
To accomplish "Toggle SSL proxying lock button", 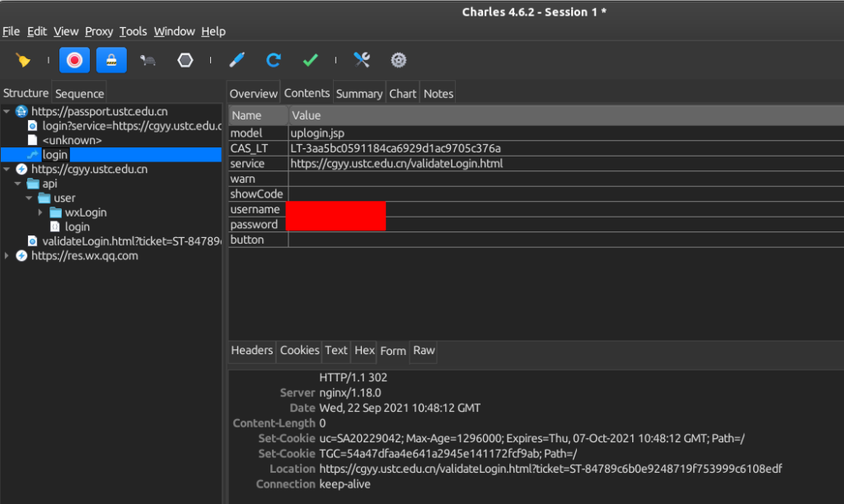I will (x=111, y=60).
